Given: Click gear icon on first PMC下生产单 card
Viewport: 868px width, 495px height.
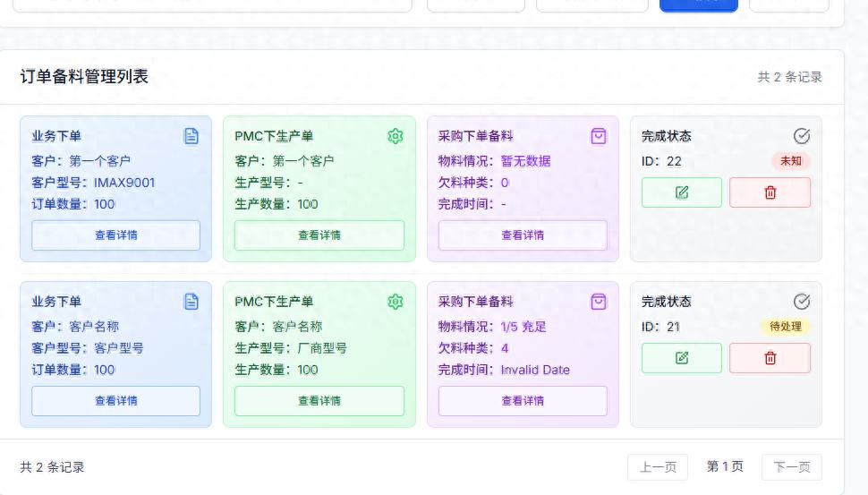Looking at the screenshot, I should click(395, 136).
